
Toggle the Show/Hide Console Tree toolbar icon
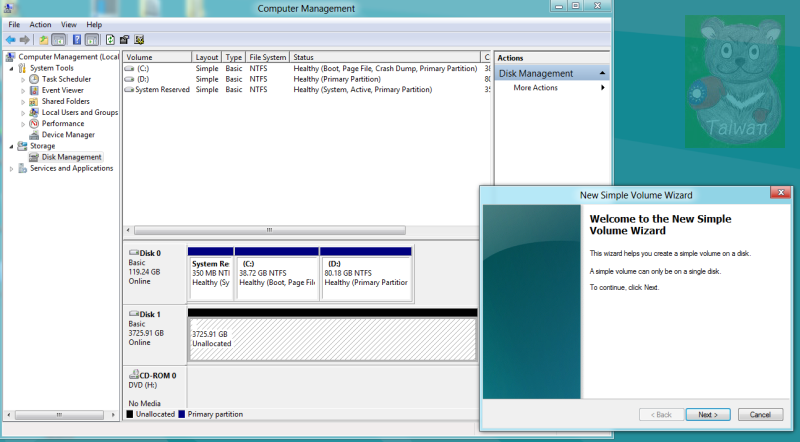click(x=59, y=40)
